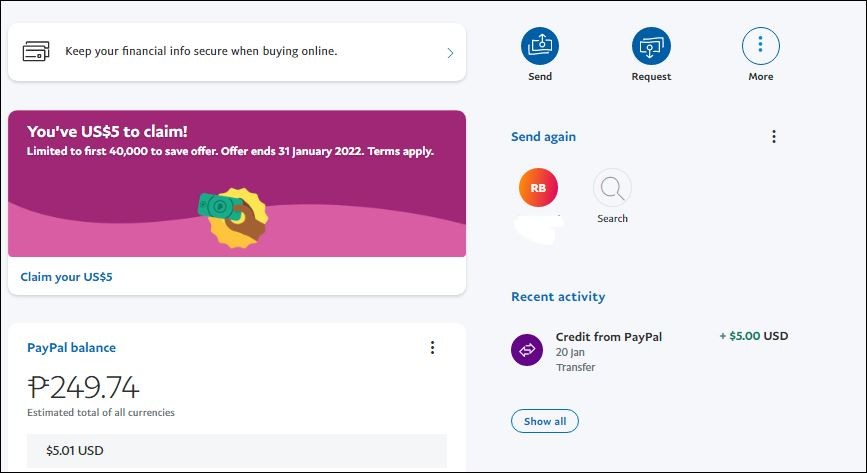Open the Request money icon
The image size is (867, 473).
click(x=651, y=46)
